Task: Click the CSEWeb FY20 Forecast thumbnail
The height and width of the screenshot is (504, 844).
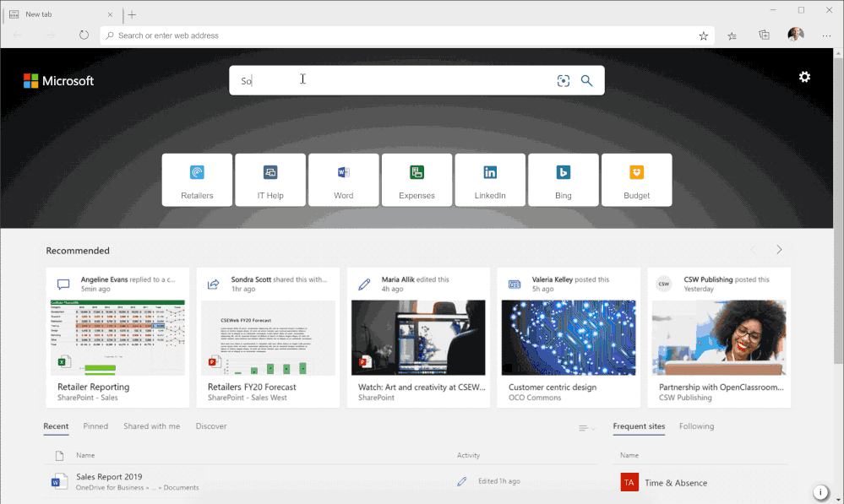Action: click(x=268, y=337)
